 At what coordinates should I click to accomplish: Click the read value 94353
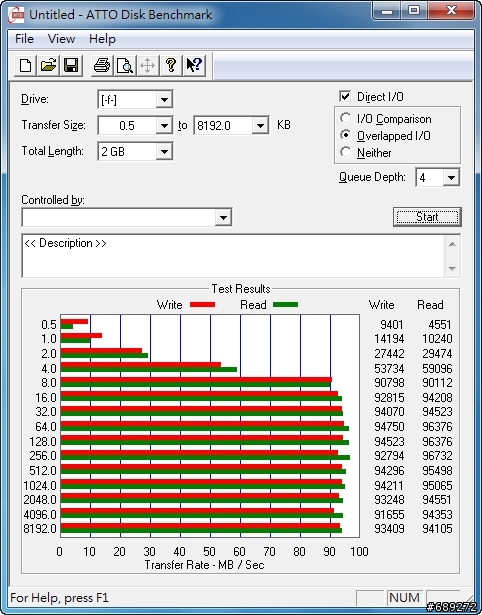(437, 515)
